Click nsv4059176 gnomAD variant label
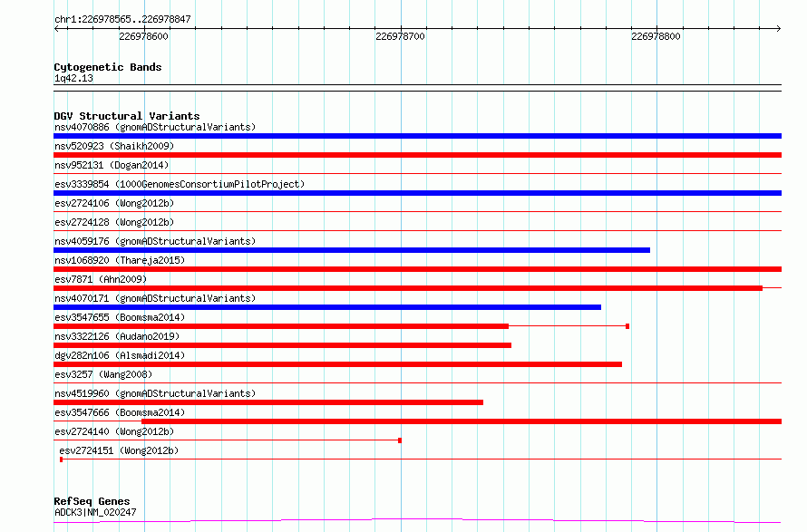Screen dimensions: 807x532 [155, 241]
